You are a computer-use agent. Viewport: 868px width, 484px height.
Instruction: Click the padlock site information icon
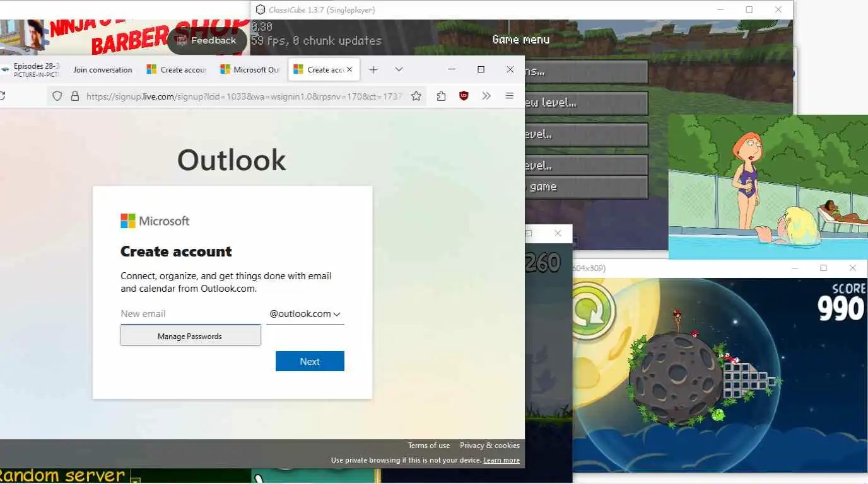coord(74,96)
